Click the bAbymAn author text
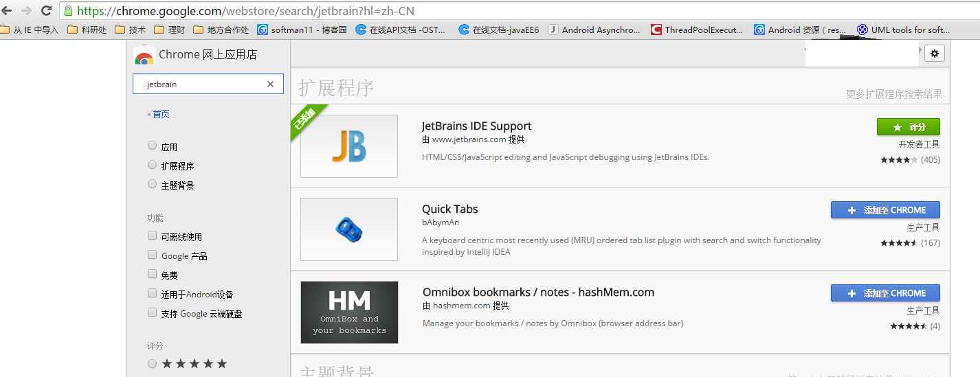Image resolution: width=980 pixels, height=377 pixels. click(x=441, y=222)
